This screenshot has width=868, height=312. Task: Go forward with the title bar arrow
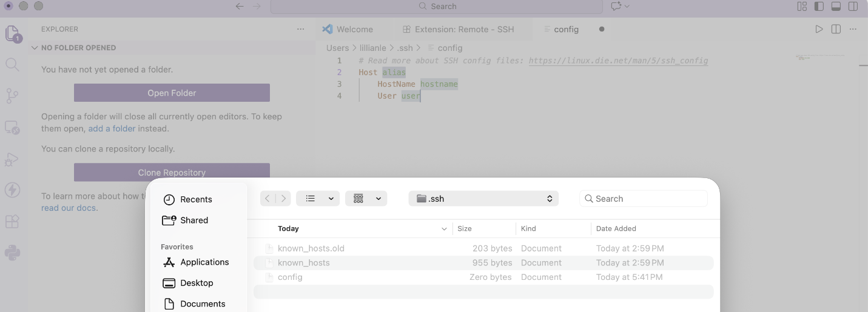pyautogui.click(x=257, y=6)
